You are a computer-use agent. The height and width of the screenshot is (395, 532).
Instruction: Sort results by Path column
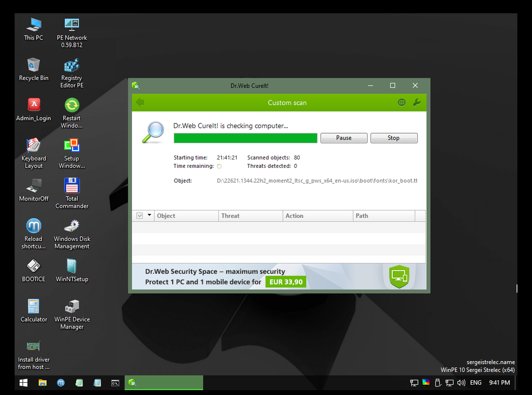pyautogui.click(x=384, y=216)
